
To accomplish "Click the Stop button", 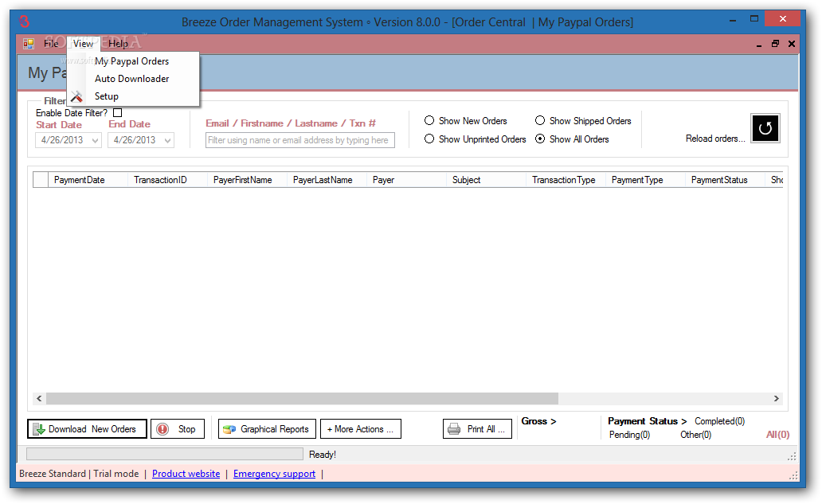I will coord(178,429).
